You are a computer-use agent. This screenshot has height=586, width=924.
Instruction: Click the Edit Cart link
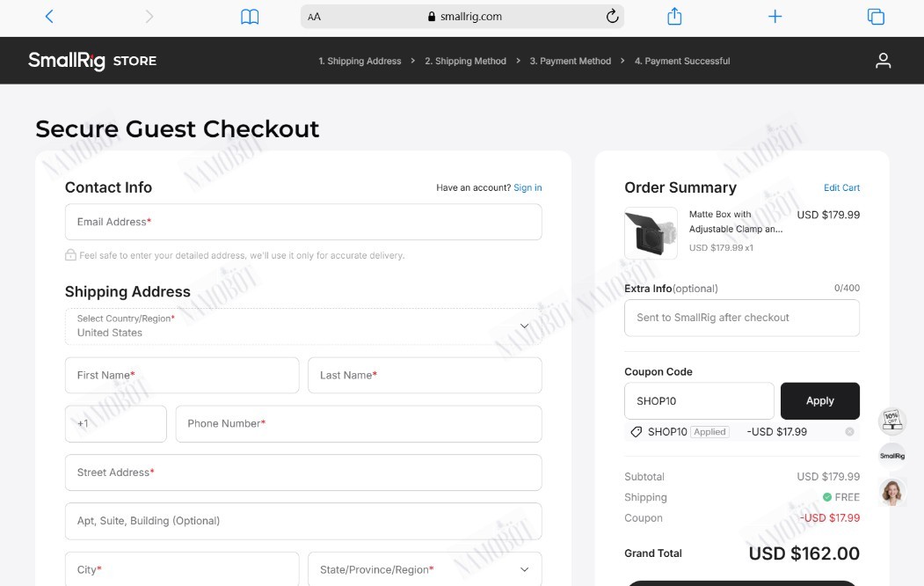(x=841, y=187)
